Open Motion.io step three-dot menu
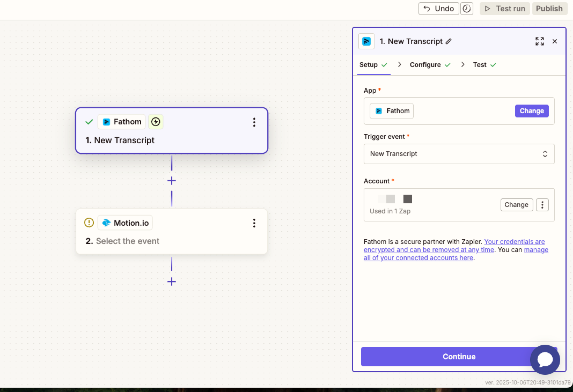This screenshot has width=573, height=392. [x=254, y=223]
